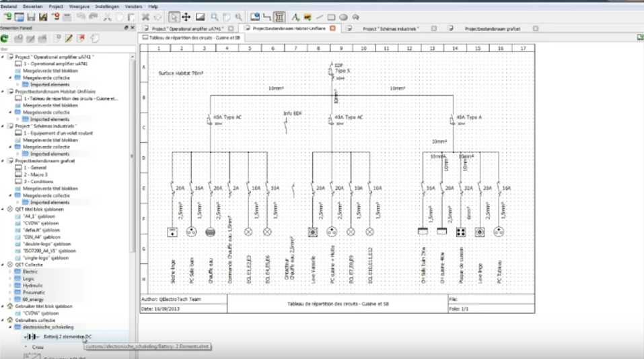Close the Projectbestandsnaam Habitat-Unifilaire tab
The image size is (644, 359).
(332, 28)
